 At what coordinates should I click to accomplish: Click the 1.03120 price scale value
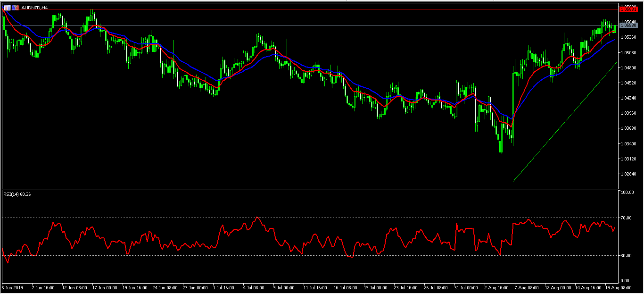point(628,159)
